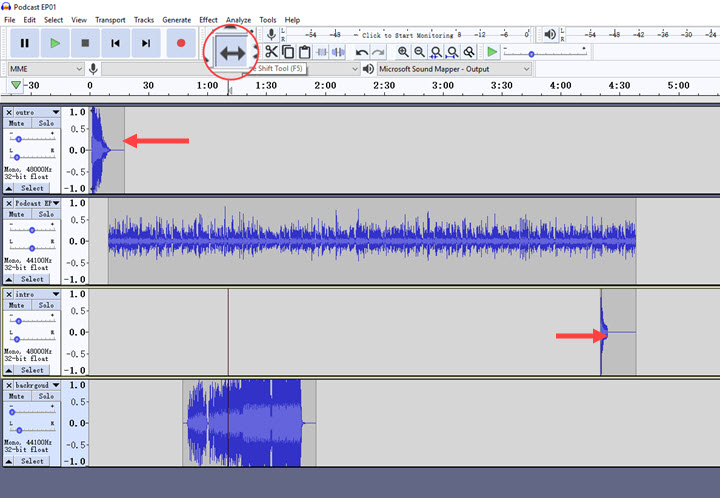Click the Undo arrow icon
720x498 pixels.
[x=362, y=52]
